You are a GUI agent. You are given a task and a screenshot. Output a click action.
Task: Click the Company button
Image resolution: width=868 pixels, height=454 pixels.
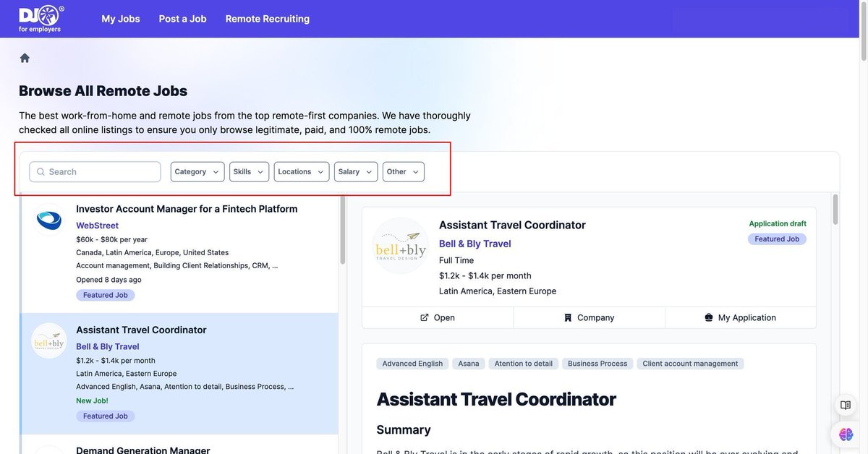click(590, 317)
